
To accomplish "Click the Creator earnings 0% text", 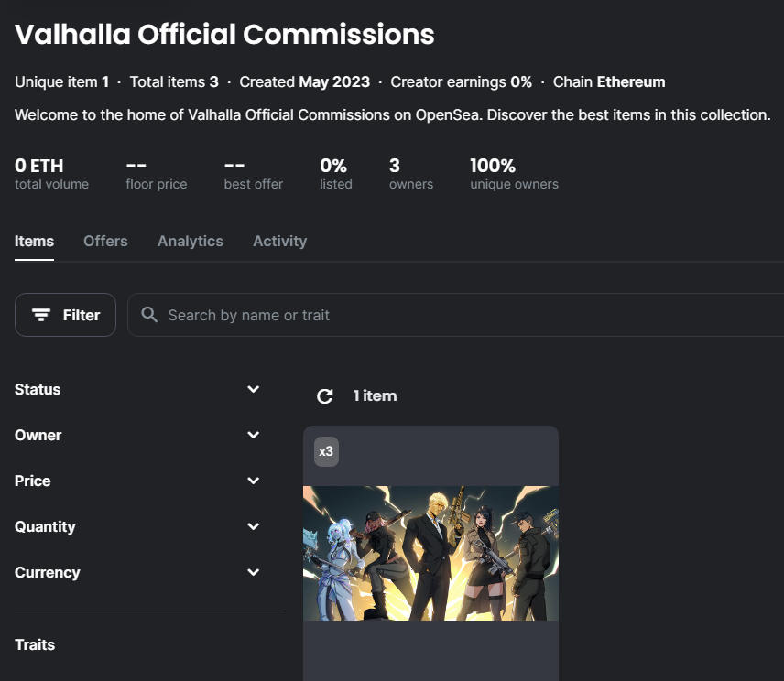I will click(x=461, y=82).
